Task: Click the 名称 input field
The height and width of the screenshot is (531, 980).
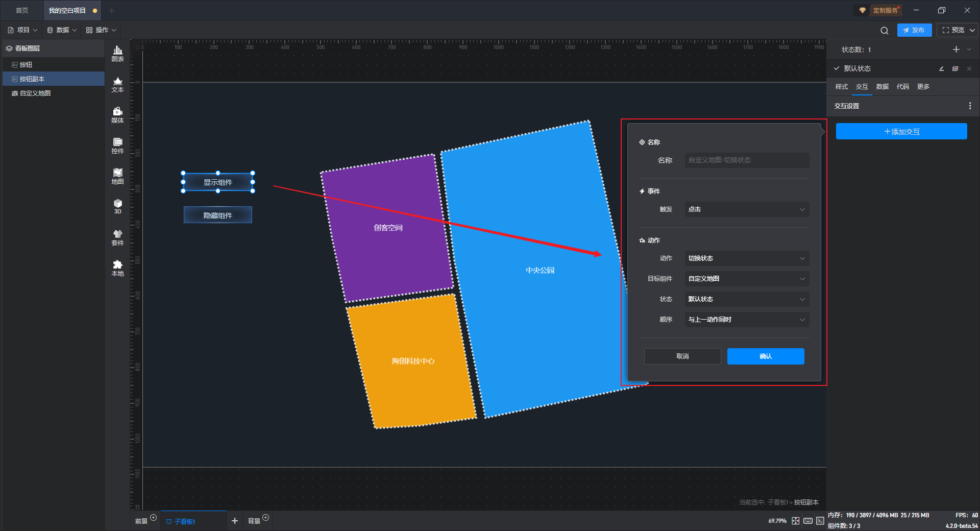Action: click(747, 160)
